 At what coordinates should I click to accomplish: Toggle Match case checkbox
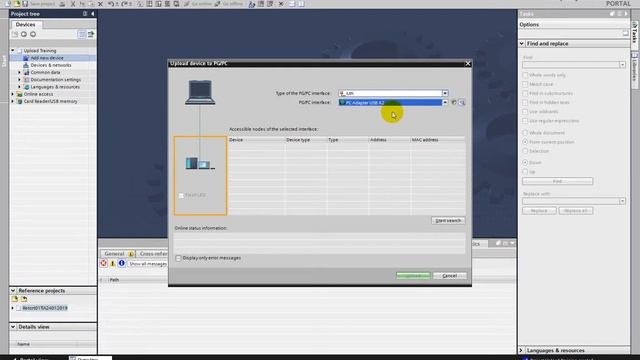pyautogui.click(x=525, y=84)
